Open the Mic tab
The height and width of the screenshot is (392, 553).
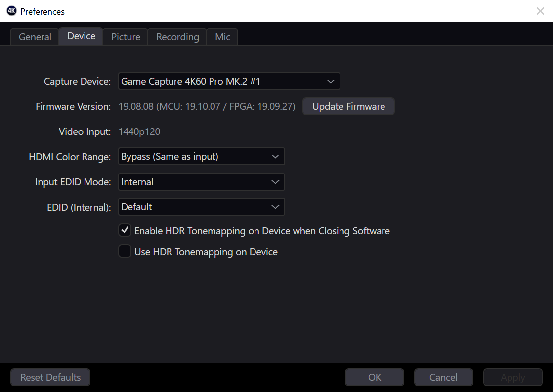point(222,37)
